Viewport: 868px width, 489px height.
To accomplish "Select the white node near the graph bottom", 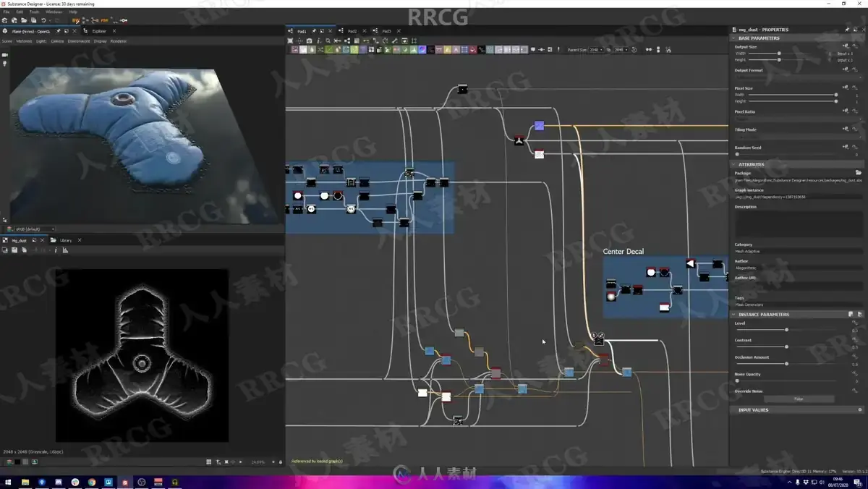I will (x=422, y=393).
